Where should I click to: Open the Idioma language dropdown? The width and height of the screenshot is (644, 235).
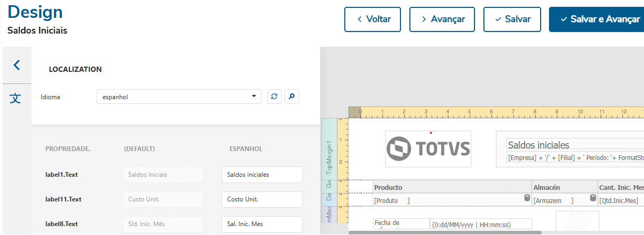click(178, 97)
